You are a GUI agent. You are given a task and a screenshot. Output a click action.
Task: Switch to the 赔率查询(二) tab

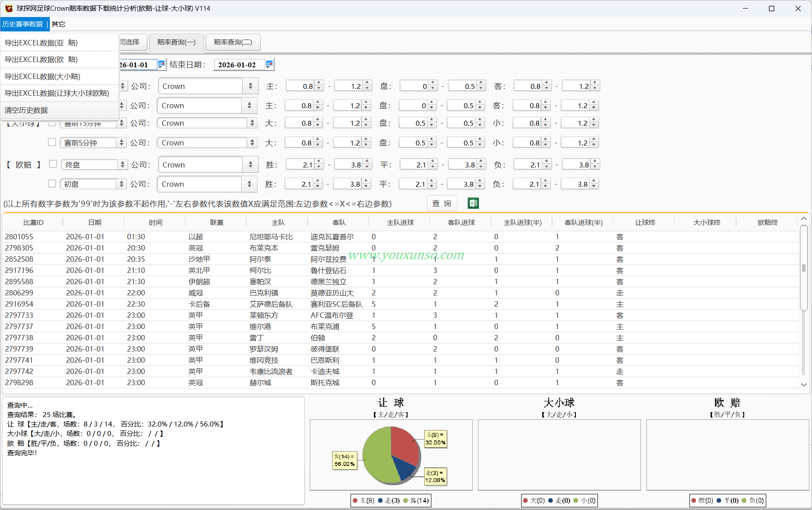point(233,42)
